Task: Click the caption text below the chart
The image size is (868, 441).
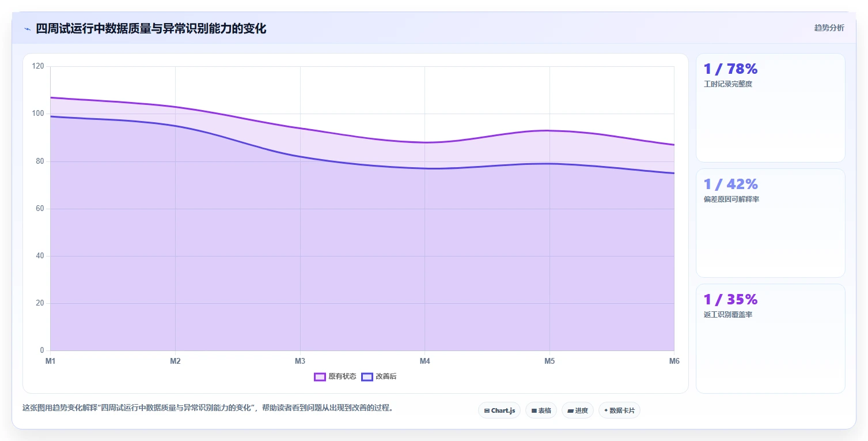Action: pos(208,408)
